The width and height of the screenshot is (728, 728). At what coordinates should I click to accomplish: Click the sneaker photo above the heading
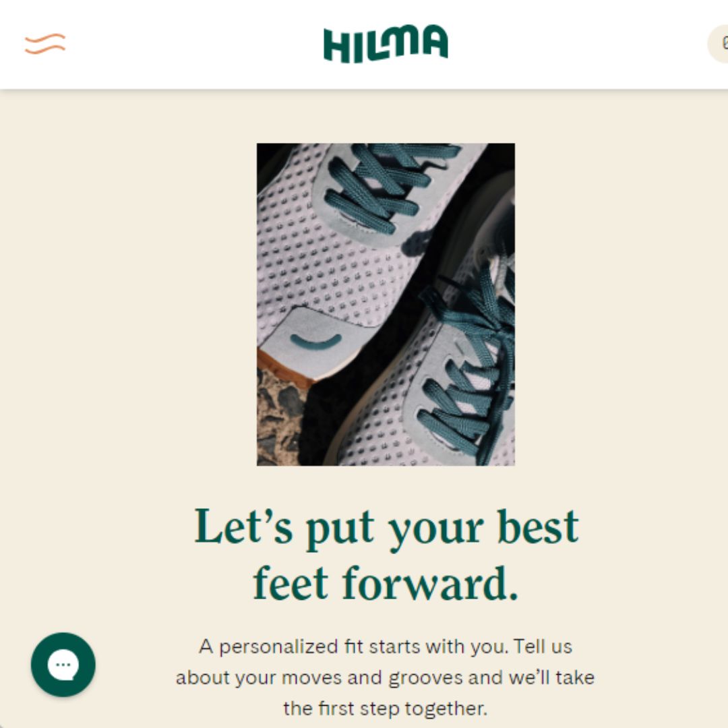click(386, 304)
